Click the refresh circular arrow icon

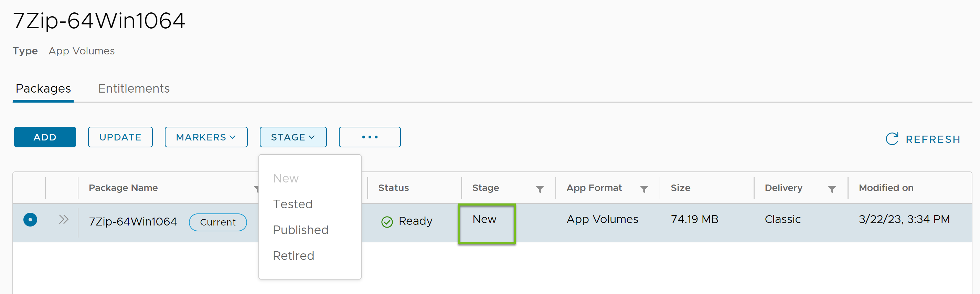(892, 139)
